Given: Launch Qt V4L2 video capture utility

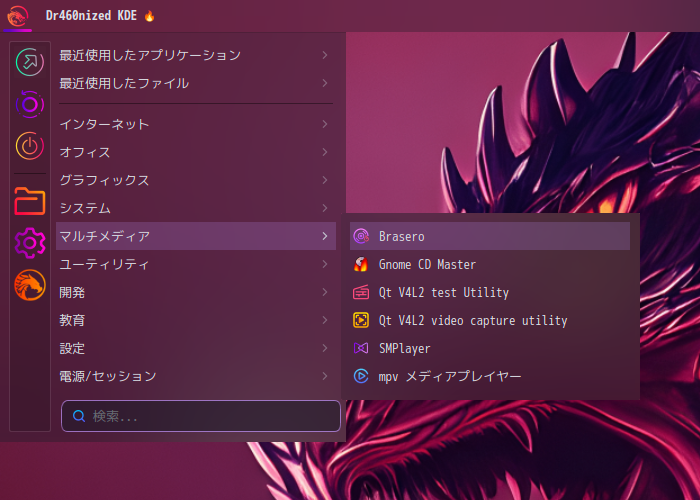Looking at the screenshot, I should click(490, 321).
